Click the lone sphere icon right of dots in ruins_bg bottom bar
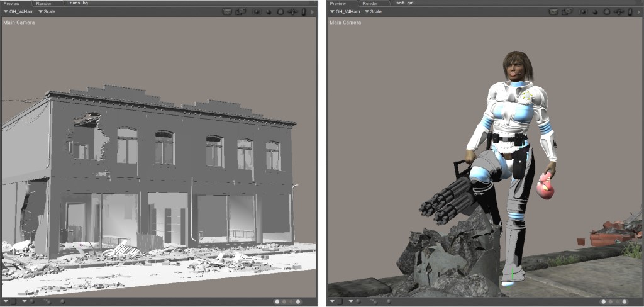Screen dimensions: 644x307 click(62, 301)
